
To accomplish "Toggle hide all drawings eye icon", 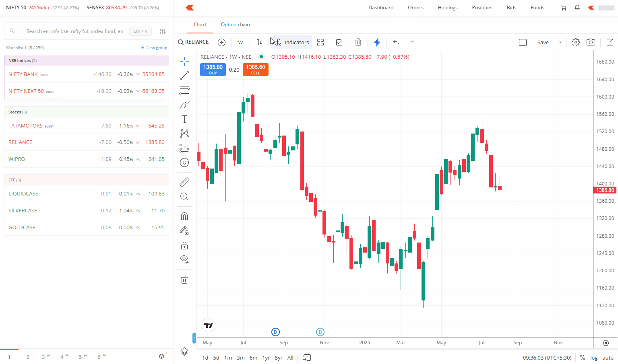I will click(x=184, y=259).
